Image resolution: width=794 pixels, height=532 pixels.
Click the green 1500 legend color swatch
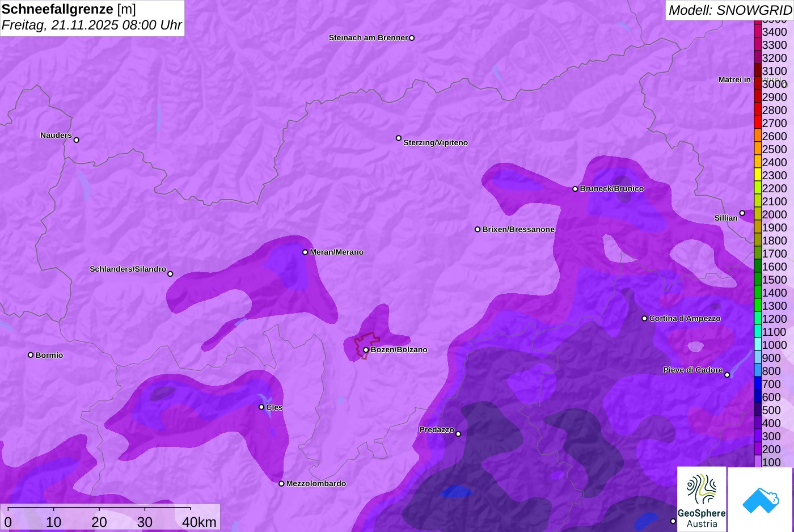pos(758,279)
